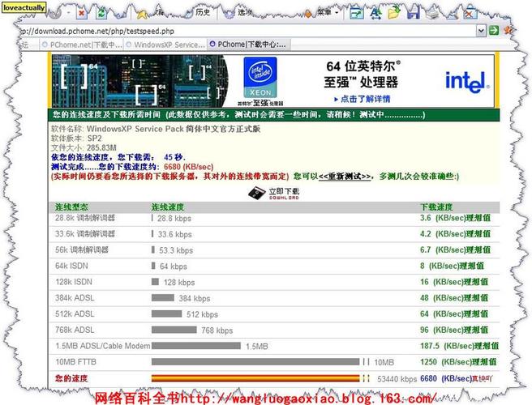Click the floppy disk save icon

click(413, 13)
